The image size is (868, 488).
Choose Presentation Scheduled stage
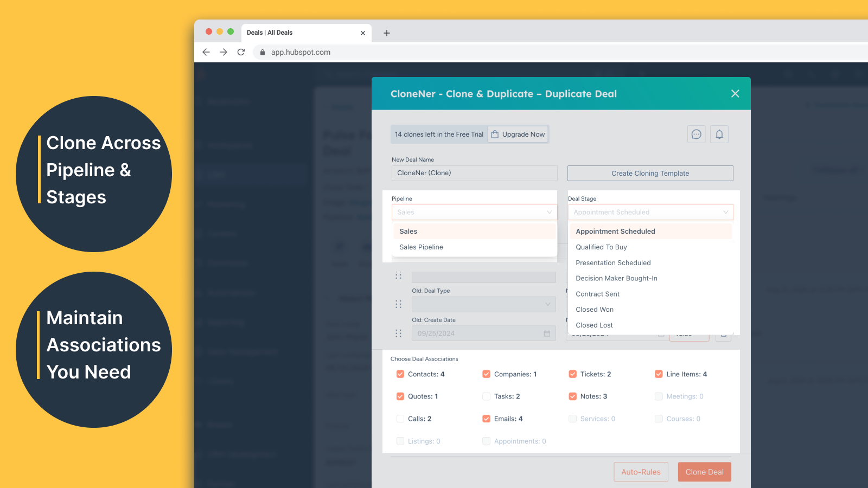pos(651,263)
